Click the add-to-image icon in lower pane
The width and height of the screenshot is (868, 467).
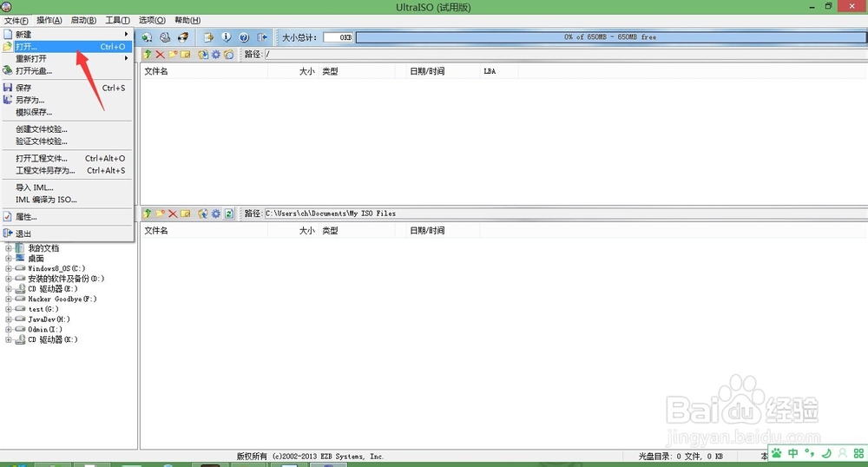tap(203, 214)
